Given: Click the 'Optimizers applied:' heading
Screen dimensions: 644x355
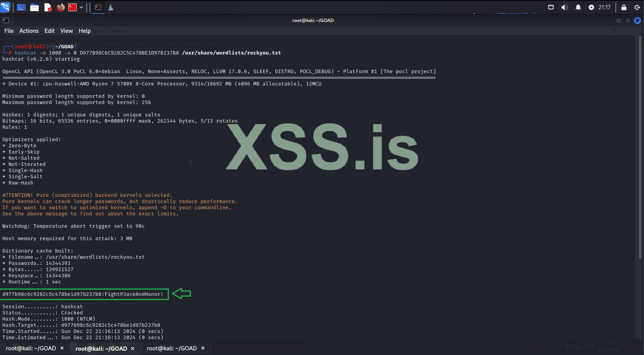Looking at the screenshot, I should (x=32, y=140).
